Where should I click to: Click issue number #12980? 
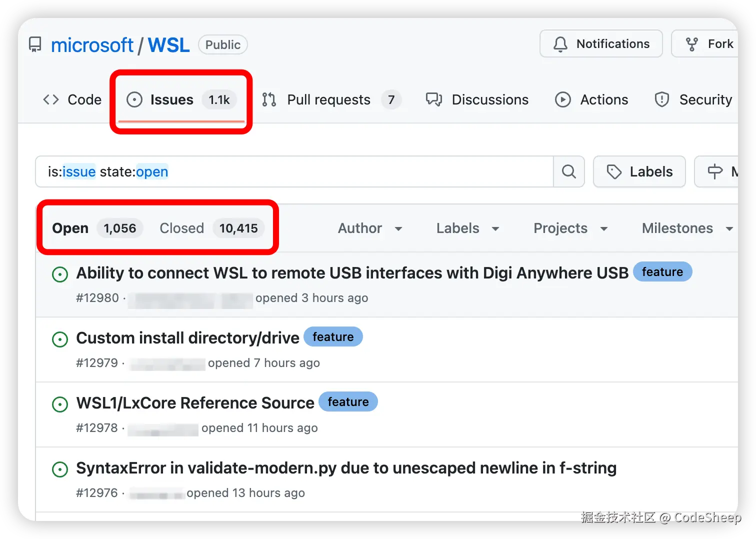(x=97, y=298)
